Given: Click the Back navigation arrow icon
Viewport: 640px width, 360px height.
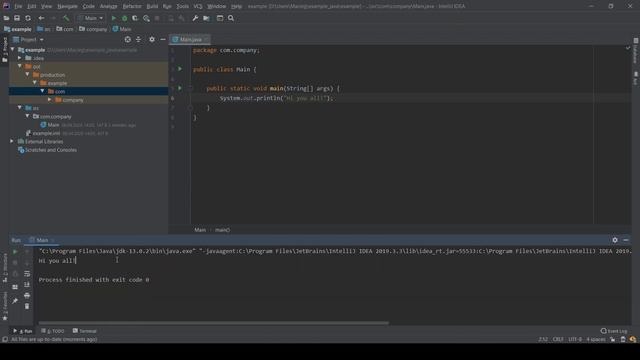Looking at the screenshot, I should point(41,18).
